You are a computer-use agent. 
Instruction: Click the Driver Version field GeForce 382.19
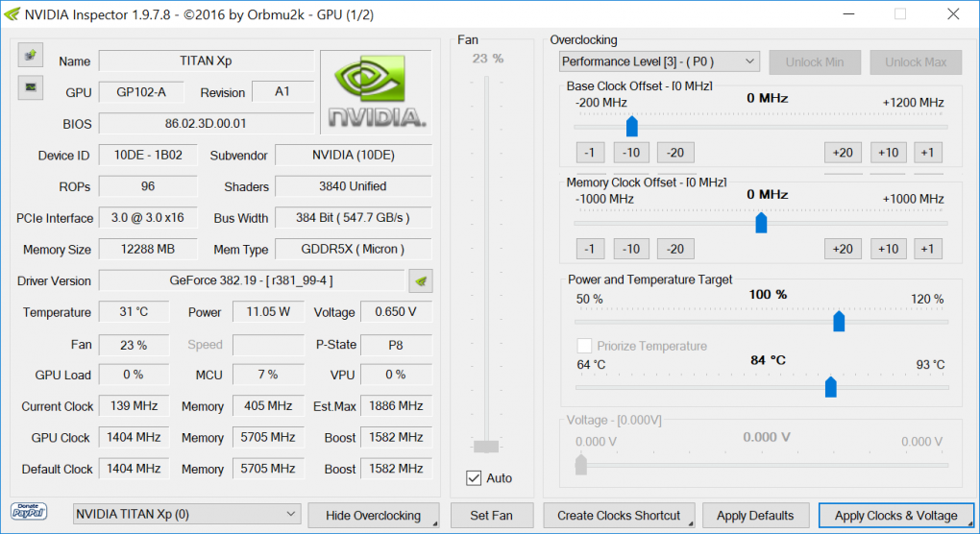point(252,280)
